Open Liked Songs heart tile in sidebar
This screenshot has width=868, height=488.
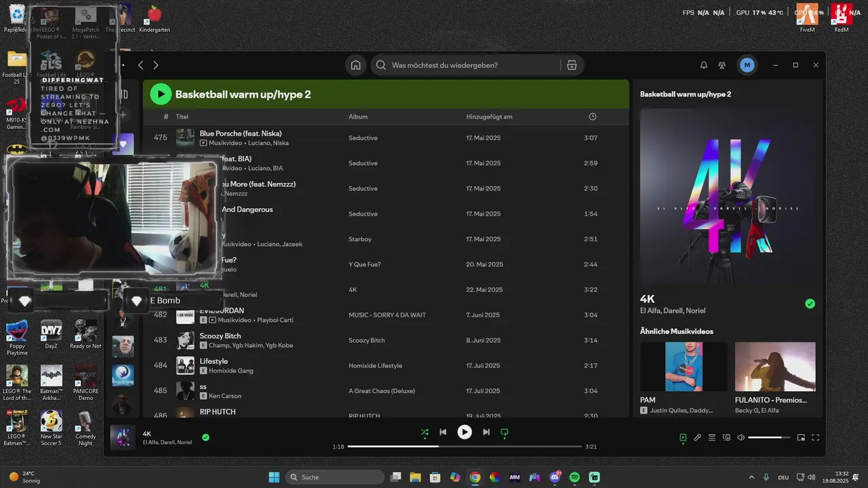coord(123,144)
